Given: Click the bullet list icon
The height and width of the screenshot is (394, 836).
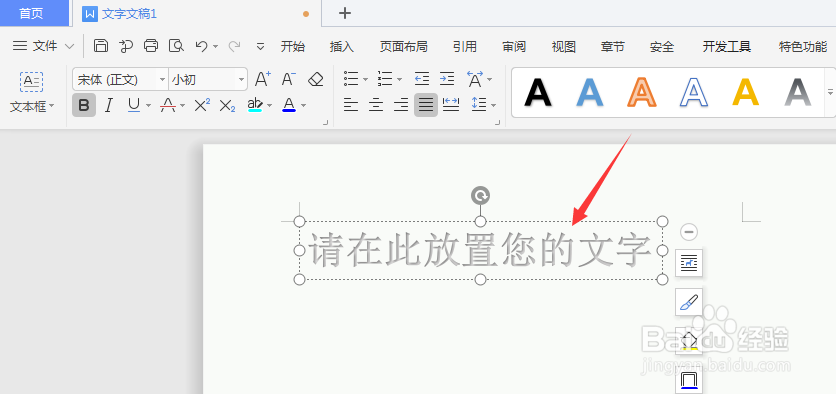Looking at the screenshot, I should 351,79.
